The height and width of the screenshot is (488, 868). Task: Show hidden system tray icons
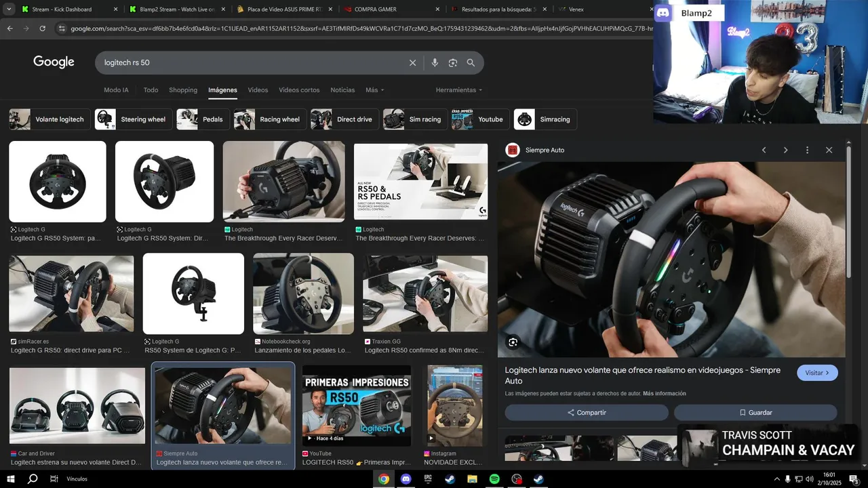click(x=777, y=479)
